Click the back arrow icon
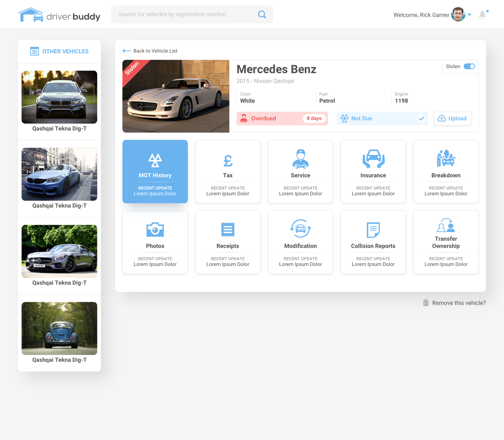This screenshot has height=440, width=504. pos(127,51)
